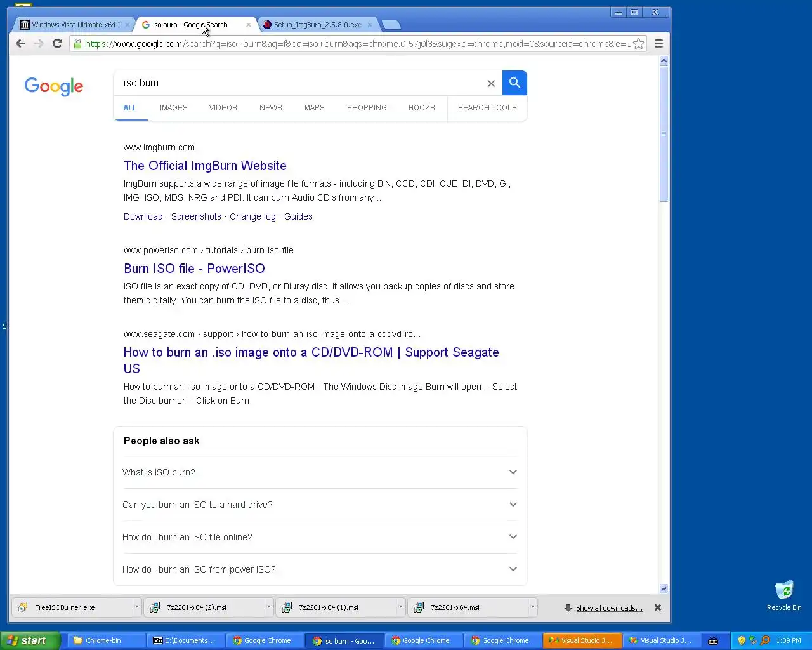This screenshot has width=812, height=650.
Task: Click the ImgBurn Download sublink
Action: point(143,216)
